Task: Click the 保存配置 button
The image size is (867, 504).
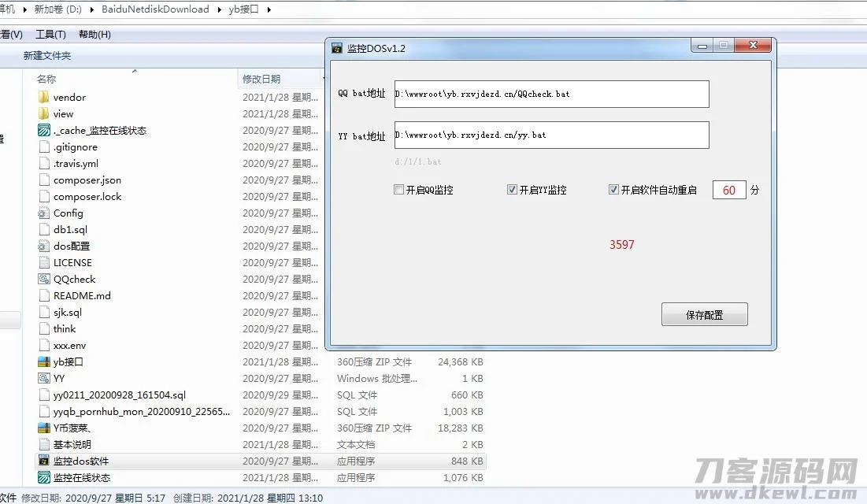Action: (704, 313)
